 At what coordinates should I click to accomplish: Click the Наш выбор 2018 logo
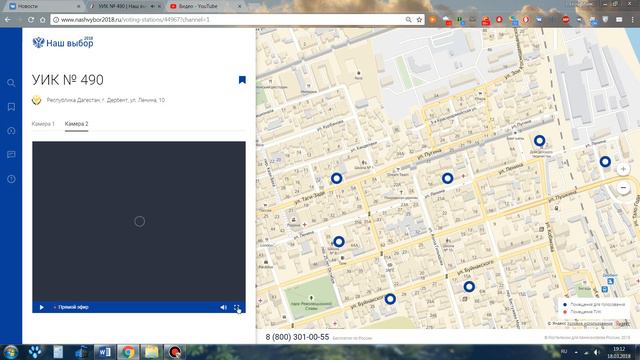[x=63, y=42]
